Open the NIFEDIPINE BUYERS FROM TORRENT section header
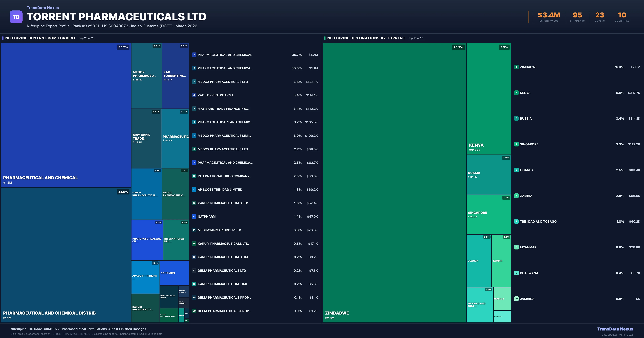This screenshot has height=338, width=644. tap(40, 38)
